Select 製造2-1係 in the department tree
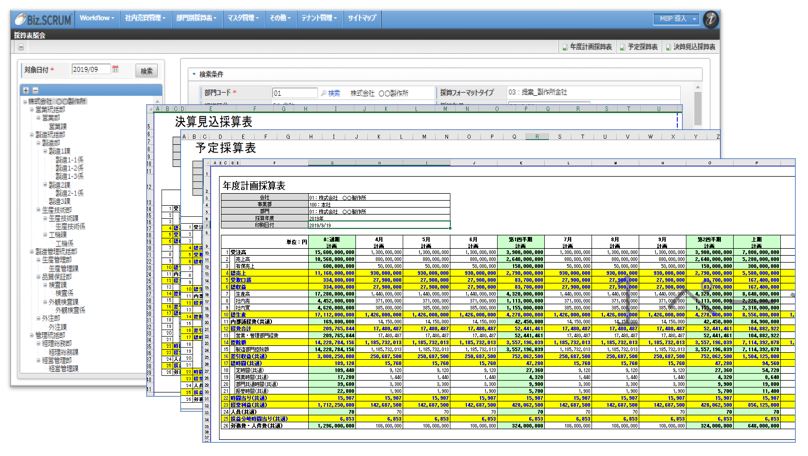 tap(69, 193)
